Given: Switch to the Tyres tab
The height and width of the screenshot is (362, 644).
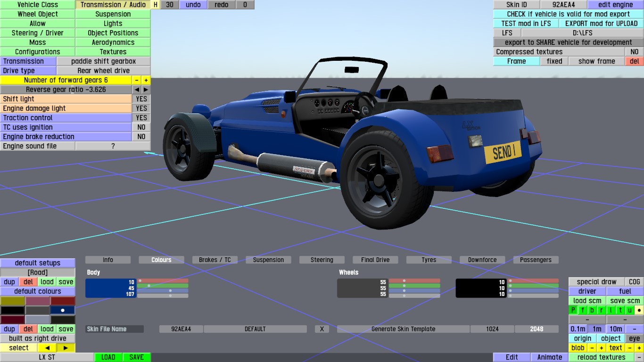Looking at the screenshot, I should pos(429,260).
